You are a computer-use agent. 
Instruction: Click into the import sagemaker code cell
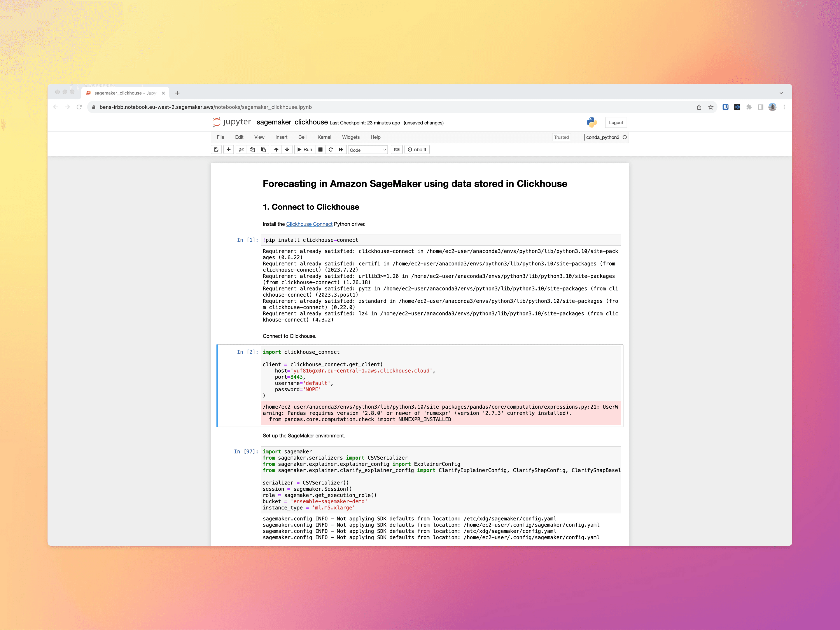441,480
